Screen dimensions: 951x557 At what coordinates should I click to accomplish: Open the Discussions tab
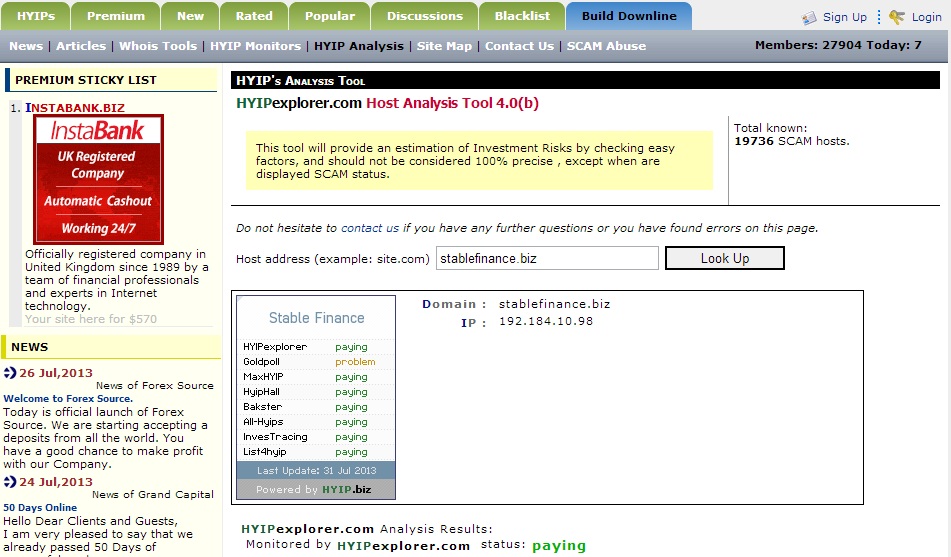[x=425, y=16]
